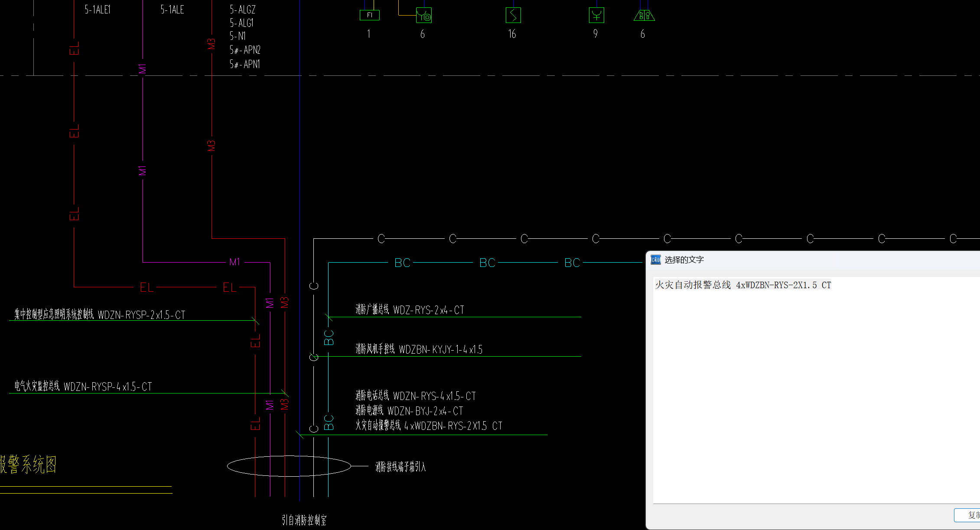This screenshot has height=530, width=980.
Task: Click the 选择的文字 dialog title bar
Action: click(813, 260)
